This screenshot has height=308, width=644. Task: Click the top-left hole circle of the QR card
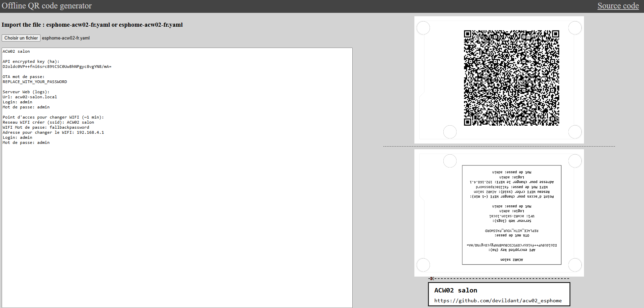(x=423, y=28)
